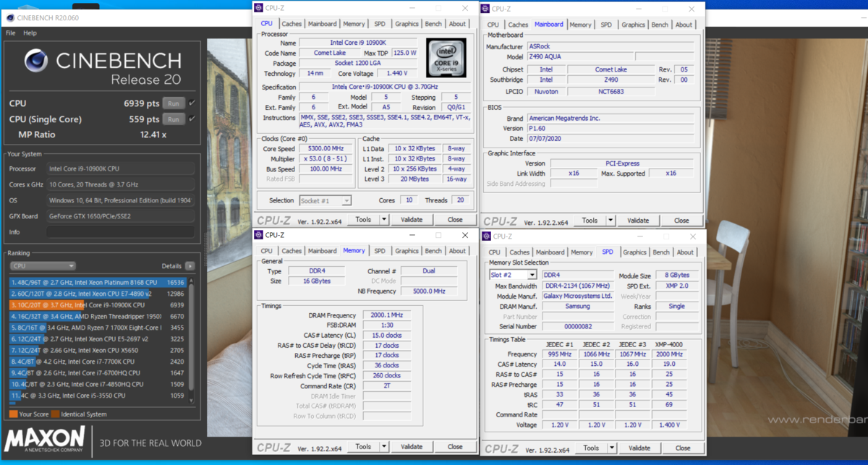Click the Command Rate value 2T
This screenshot has height=465, width=868.
click(x=387, y=386)
